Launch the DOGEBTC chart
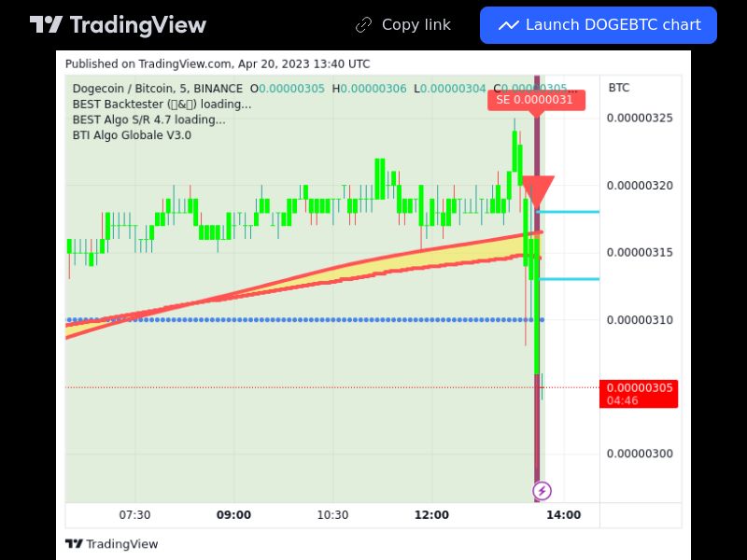The height and width of the screenshot is (560, 747). 599,25
